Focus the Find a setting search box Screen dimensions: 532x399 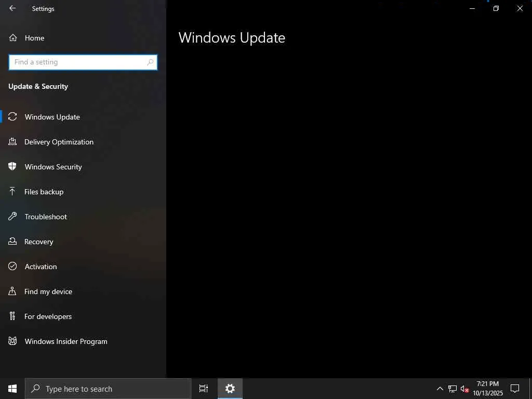click(83, 62)
